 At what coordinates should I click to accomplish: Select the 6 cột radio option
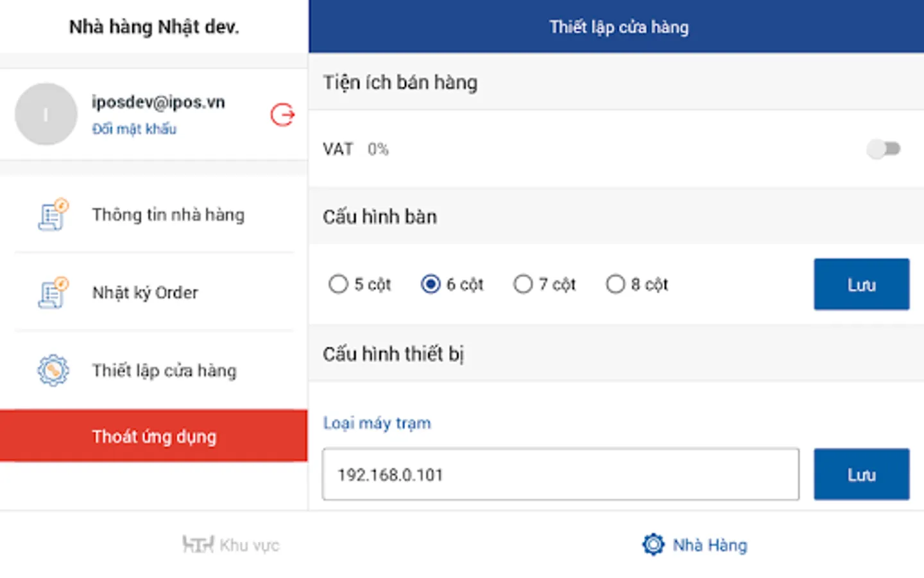pyautogui.click(x=431, y=284)
